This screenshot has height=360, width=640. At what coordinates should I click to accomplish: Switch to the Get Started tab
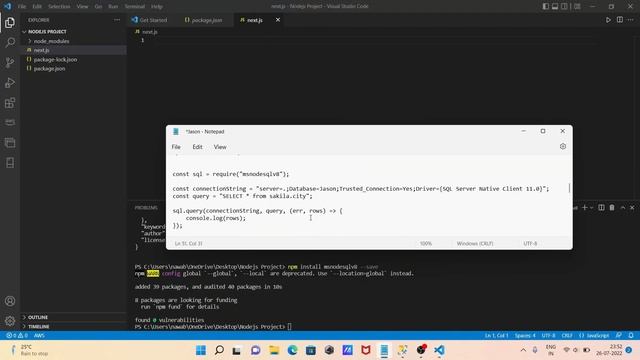(x=149, y=20)
